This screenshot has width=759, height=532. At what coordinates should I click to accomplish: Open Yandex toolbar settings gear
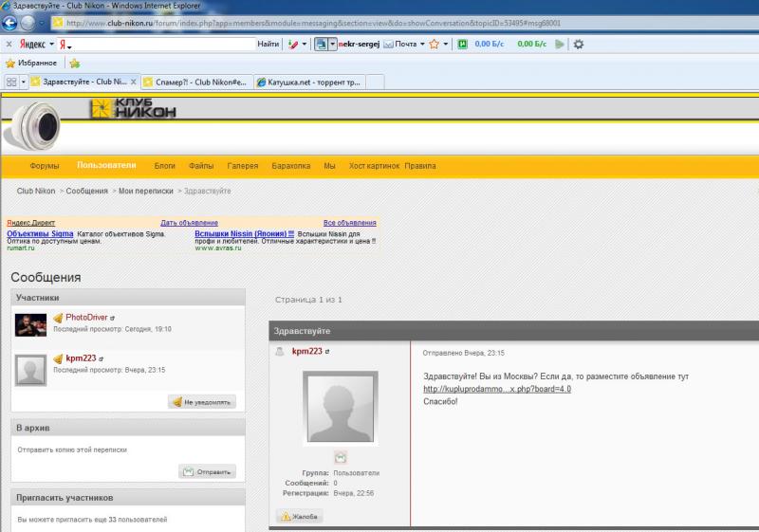(x=579, y=44)
